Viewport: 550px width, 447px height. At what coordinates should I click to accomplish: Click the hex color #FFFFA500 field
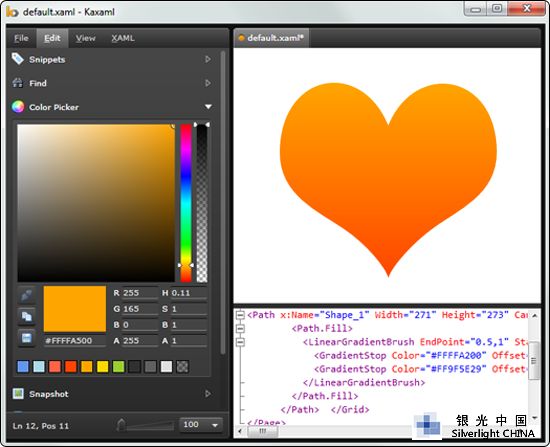(75, 341)
